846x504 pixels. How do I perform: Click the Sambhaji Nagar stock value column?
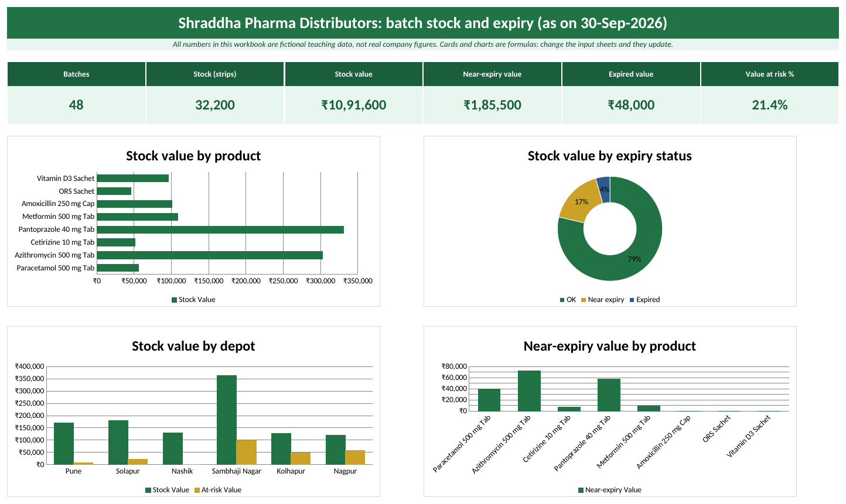[227, 420]
